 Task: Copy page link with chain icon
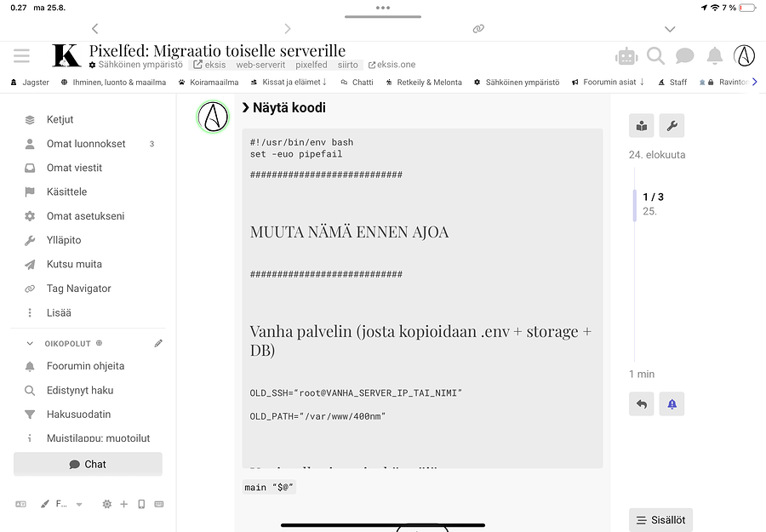coord(478,29)
